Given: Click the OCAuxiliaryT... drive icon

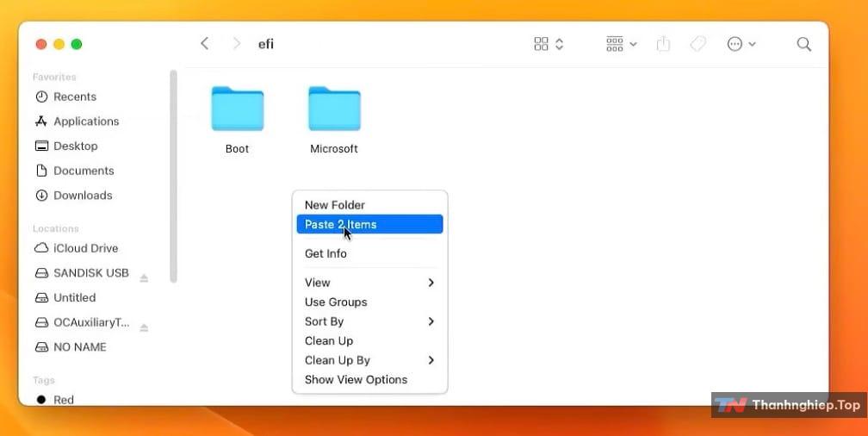Looking at the screenshot, I should pos(41,322).
